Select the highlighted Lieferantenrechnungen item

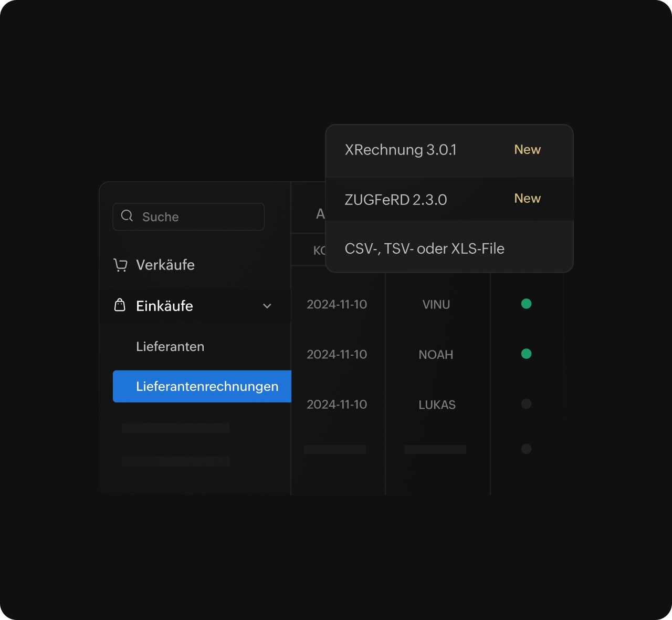[207, 387]
